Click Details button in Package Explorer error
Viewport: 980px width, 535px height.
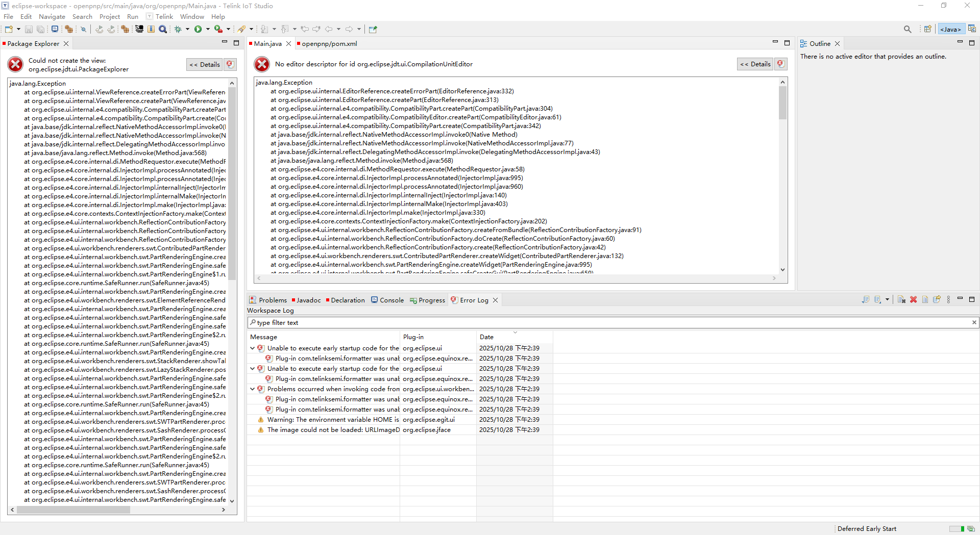(205, 64)
